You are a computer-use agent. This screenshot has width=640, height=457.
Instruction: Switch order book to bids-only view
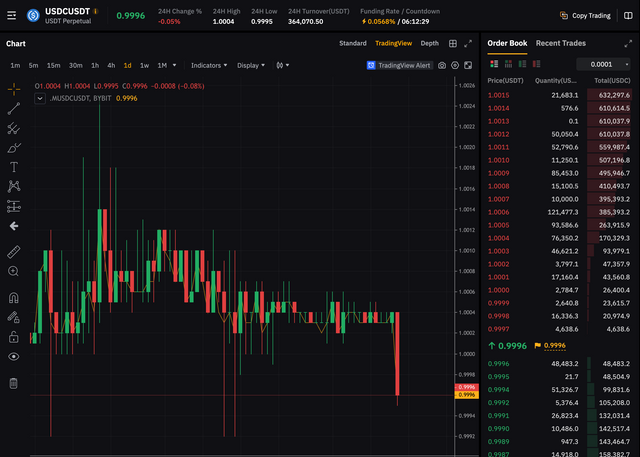(522, 64)
